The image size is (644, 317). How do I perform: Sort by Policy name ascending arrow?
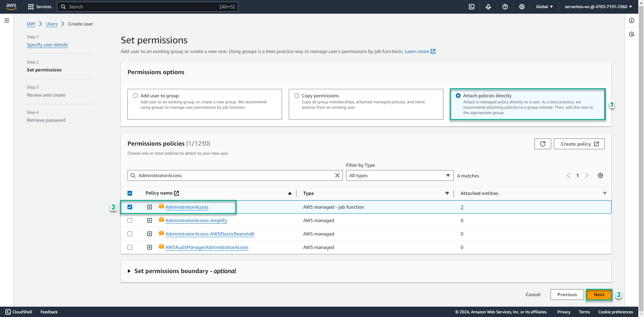pos(290,193)
